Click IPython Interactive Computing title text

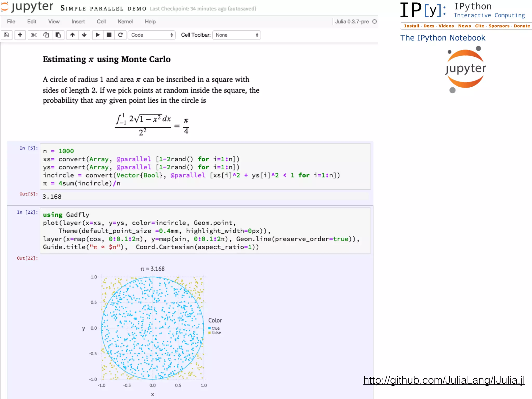pos(489,10)
